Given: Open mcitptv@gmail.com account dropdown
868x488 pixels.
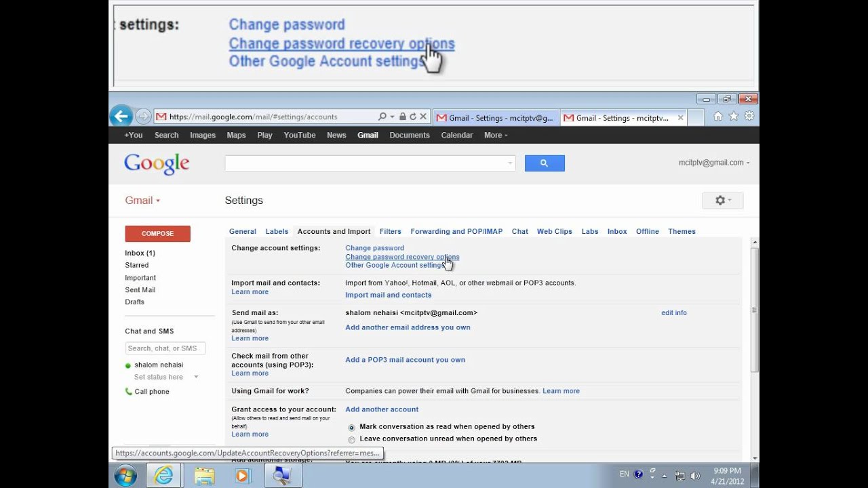Looking at the screenshot, I should (714, 163).
